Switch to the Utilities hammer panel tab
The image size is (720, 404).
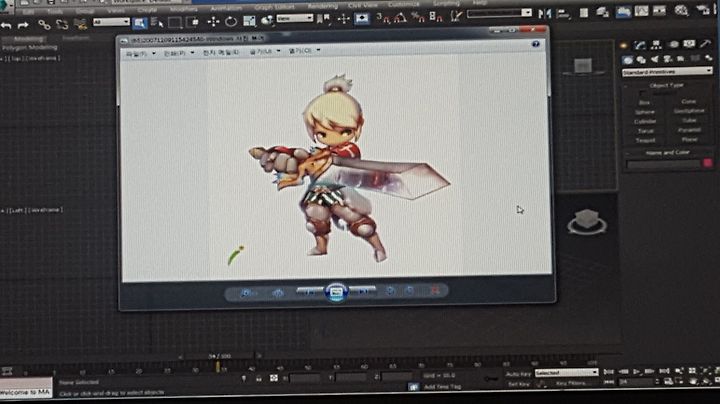click(705, 43)
